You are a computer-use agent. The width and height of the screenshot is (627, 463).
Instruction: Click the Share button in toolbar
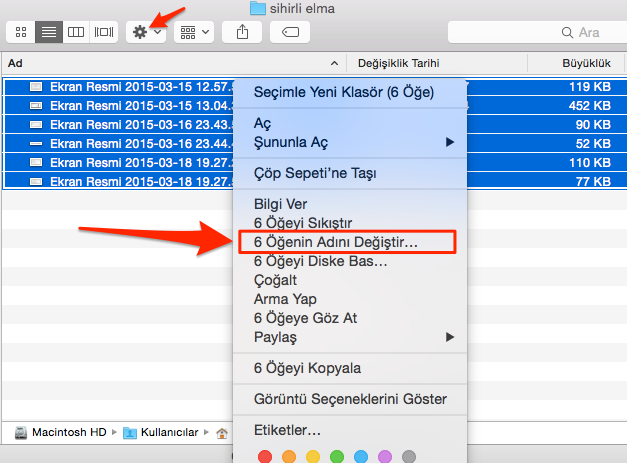(x=242, y=32)
